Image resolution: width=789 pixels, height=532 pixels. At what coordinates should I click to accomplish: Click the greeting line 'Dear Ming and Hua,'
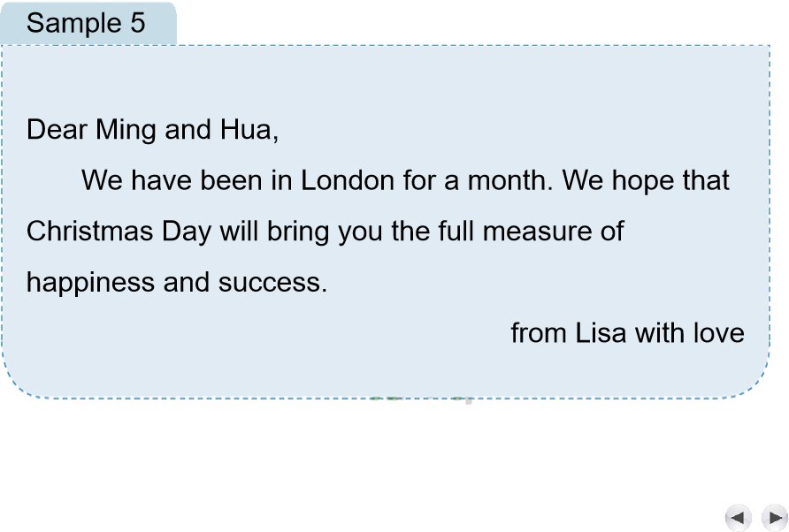tap(153, 130)
